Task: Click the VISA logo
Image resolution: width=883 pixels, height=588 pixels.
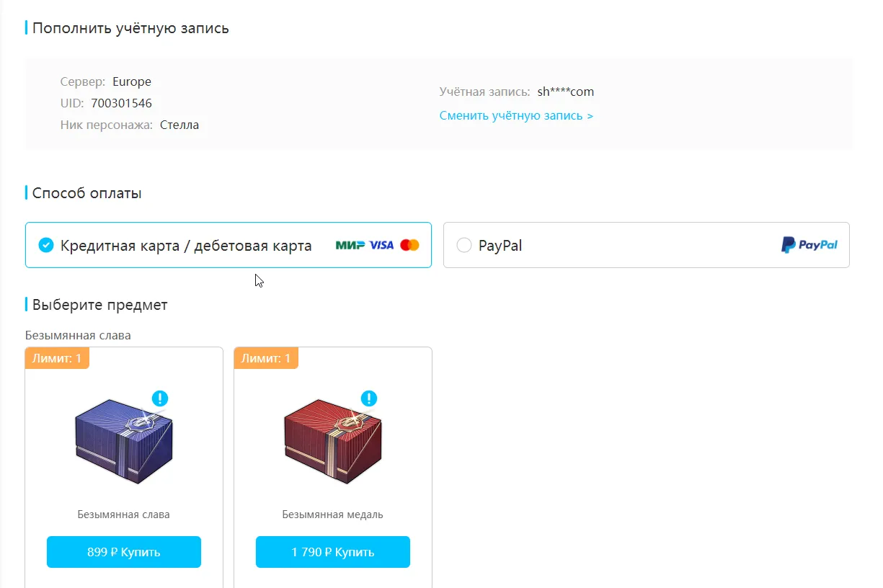Action: point(381,245)
